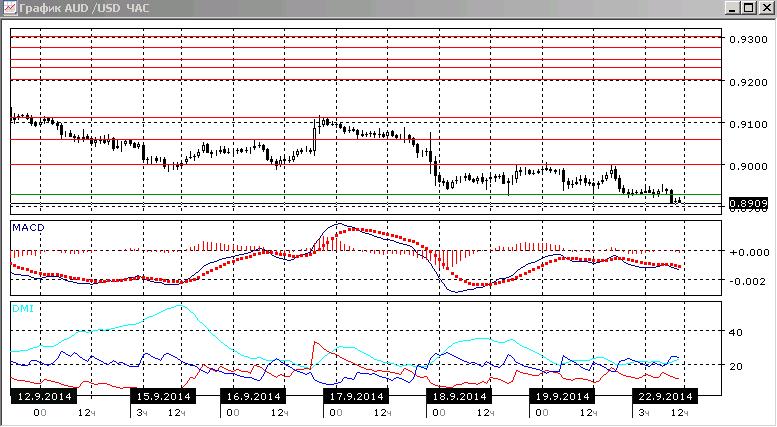777x427 pixels.
Task: Click the '3ч' hour label under 22.9.2014
Action: (644, 413)
